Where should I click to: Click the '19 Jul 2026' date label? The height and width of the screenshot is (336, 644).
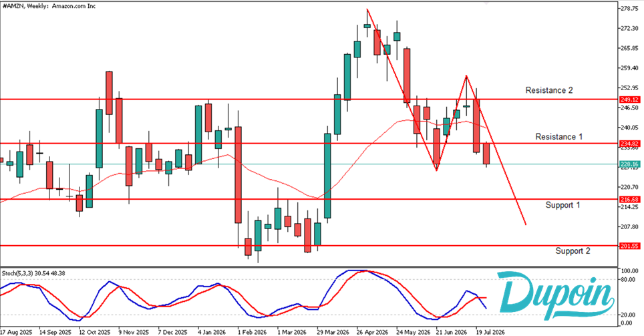[x=490, y=332]
